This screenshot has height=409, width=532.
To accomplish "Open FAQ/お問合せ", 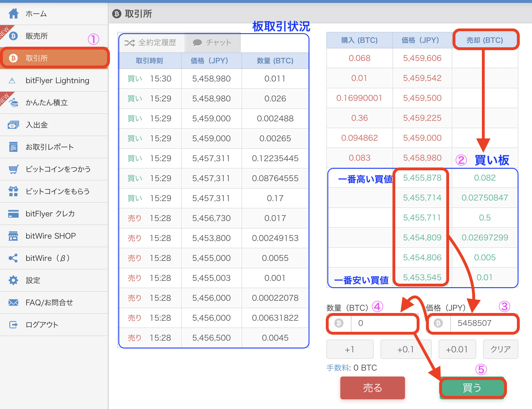I will tap(54, 302).
